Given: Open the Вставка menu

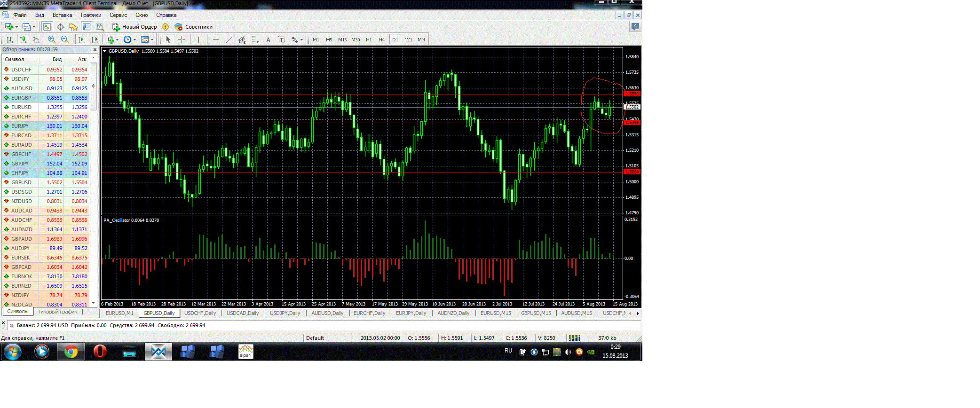Looking at the screenshot, I should tap(62, 15).
